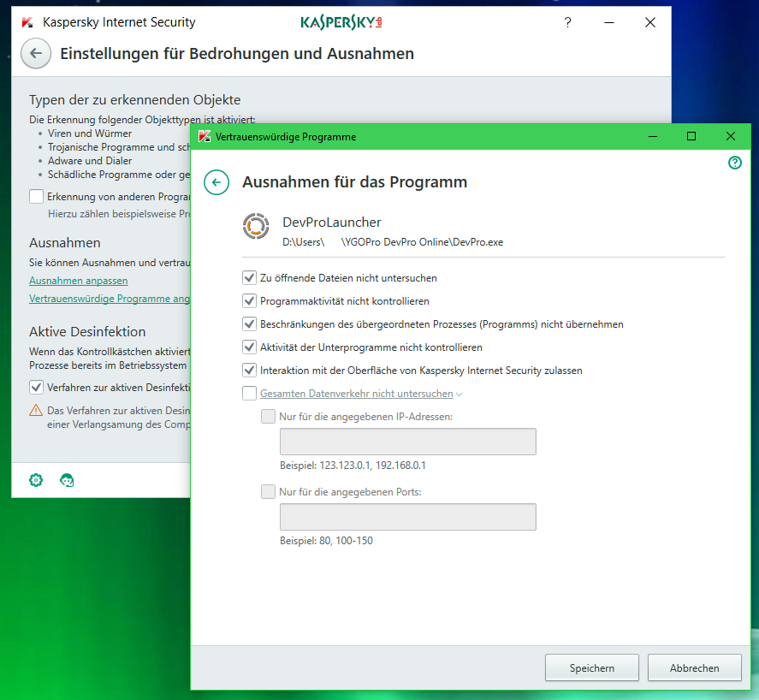Check Nur für die angegebenen Ports
759x700 pixels.
[x=268, y=492]
